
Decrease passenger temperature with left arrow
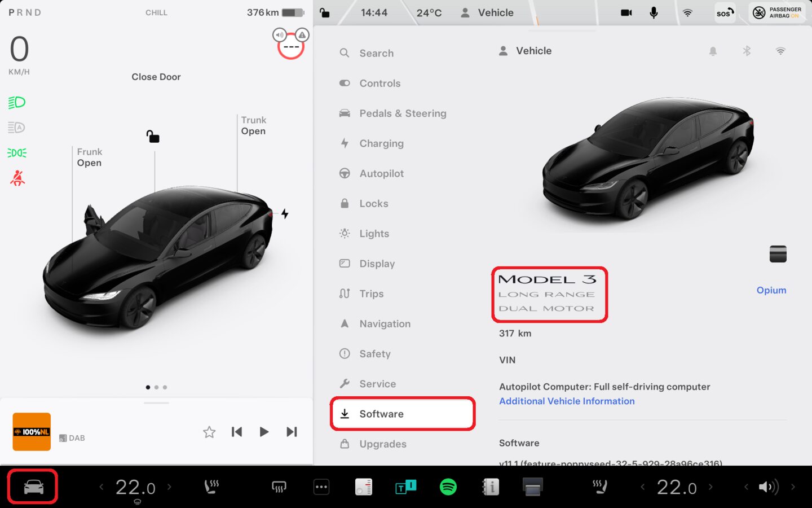click(x=642, y=487)
